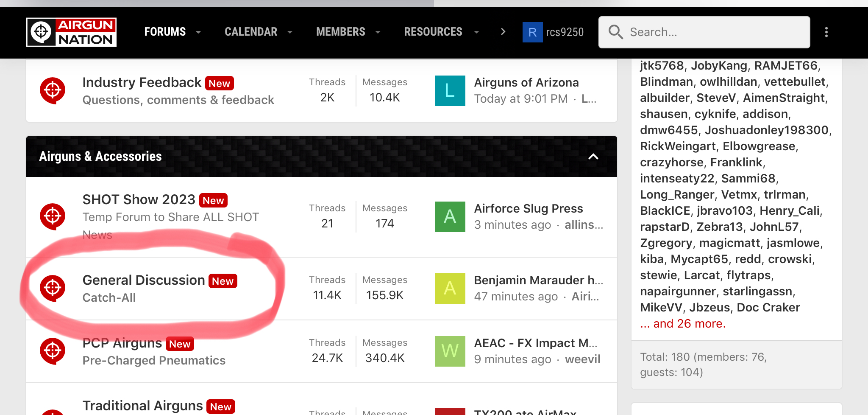Expand the Members dropdown arrow
The height and width of the screenshot is (415, 868).
(378, 32)
